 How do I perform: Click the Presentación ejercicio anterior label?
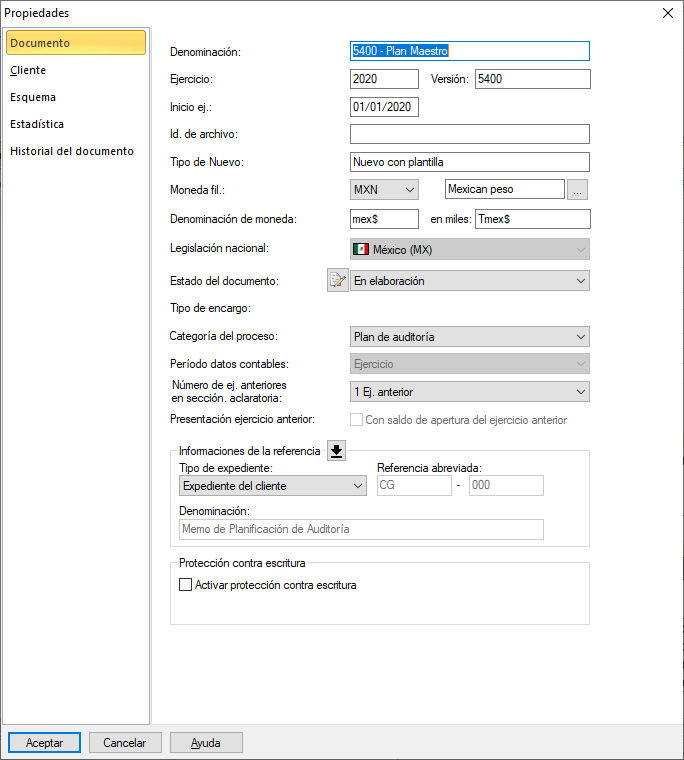point(242,419)
